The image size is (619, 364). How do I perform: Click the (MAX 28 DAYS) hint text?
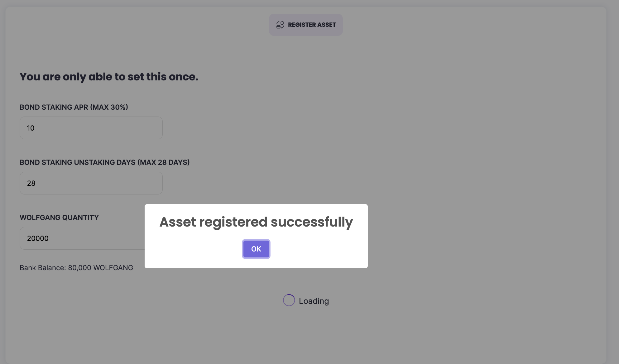163,162
